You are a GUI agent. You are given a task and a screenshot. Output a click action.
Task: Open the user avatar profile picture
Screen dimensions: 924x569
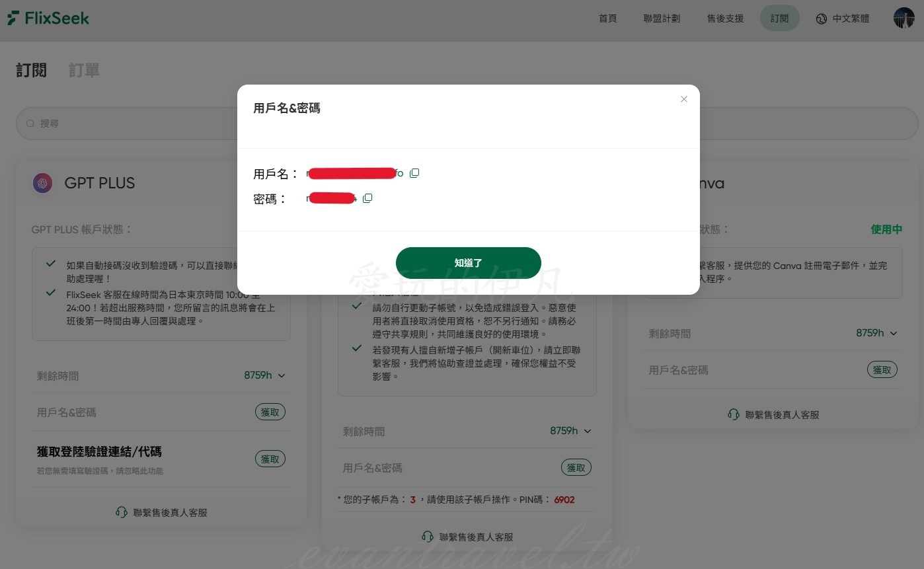click(x=904, y=19)
